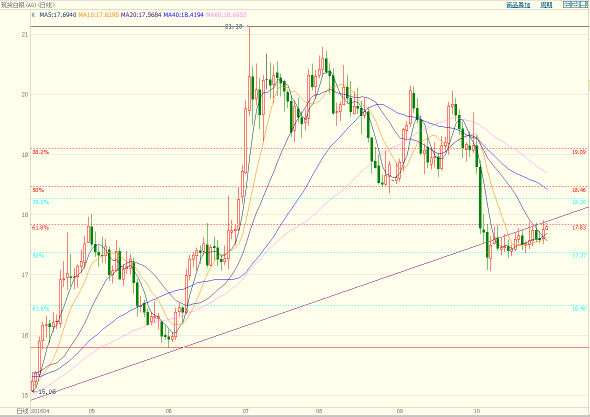Select the K indicator label
The height and width of the screenshot is (417, 590).
[33, 15]
